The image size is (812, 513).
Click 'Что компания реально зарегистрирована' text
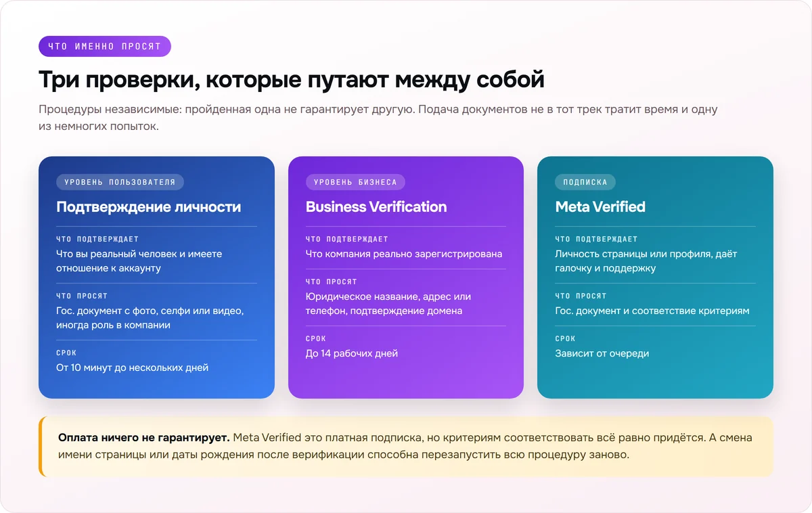404,254
